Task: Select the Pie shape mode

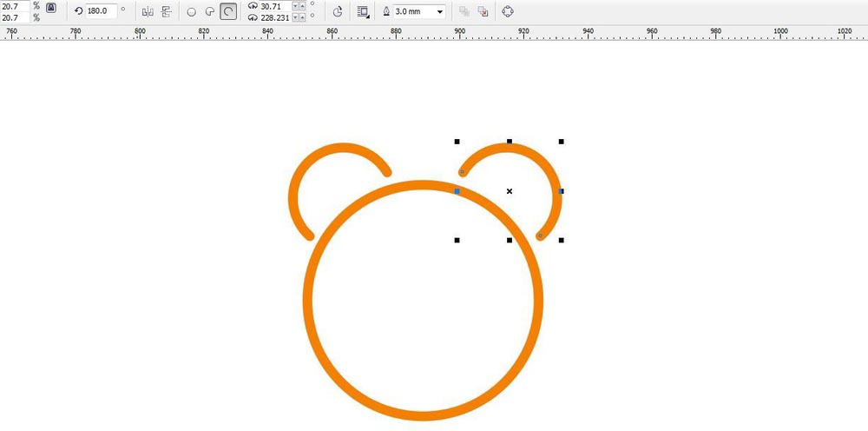Action: 209,12
